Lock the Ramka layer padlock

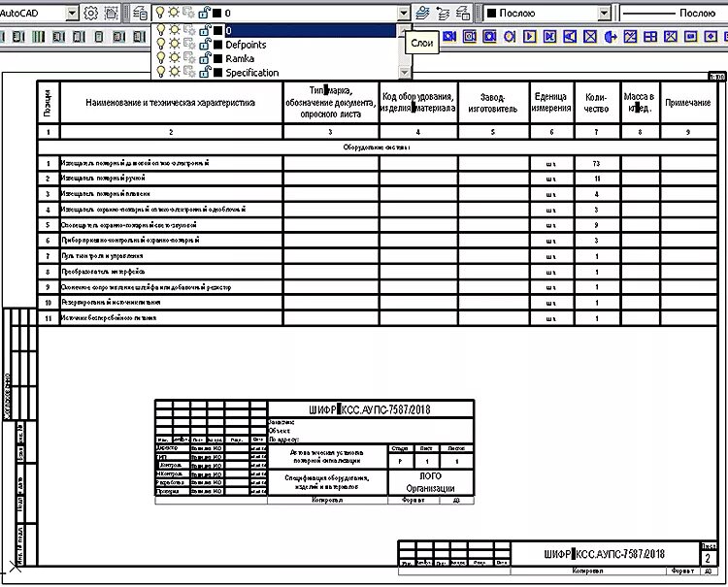tap(205, 58)
